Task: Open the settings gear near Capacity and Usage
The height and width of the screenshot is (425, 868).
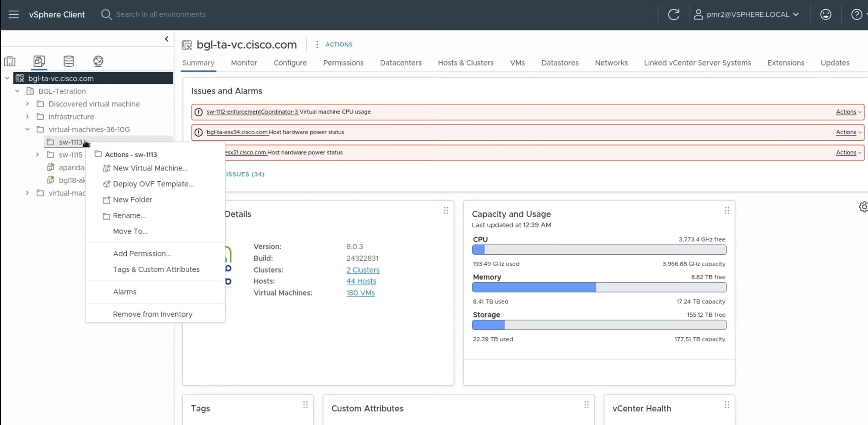Action: pos(864,207)
